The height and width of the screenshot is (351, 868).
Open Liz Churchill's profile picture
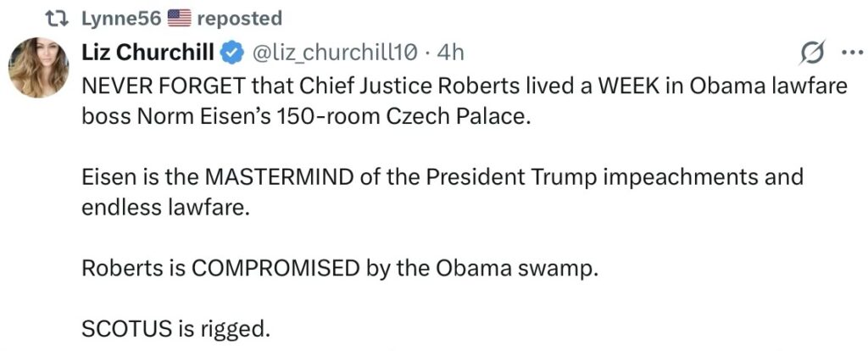(x=39, y=68)
